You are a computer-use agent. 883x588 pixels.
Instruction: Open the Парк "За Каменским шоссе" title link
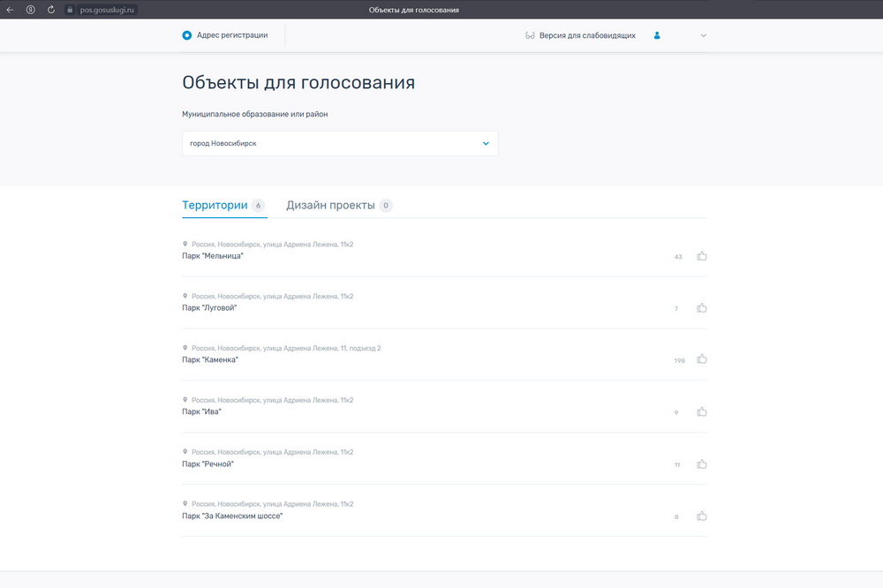(232, 516)
